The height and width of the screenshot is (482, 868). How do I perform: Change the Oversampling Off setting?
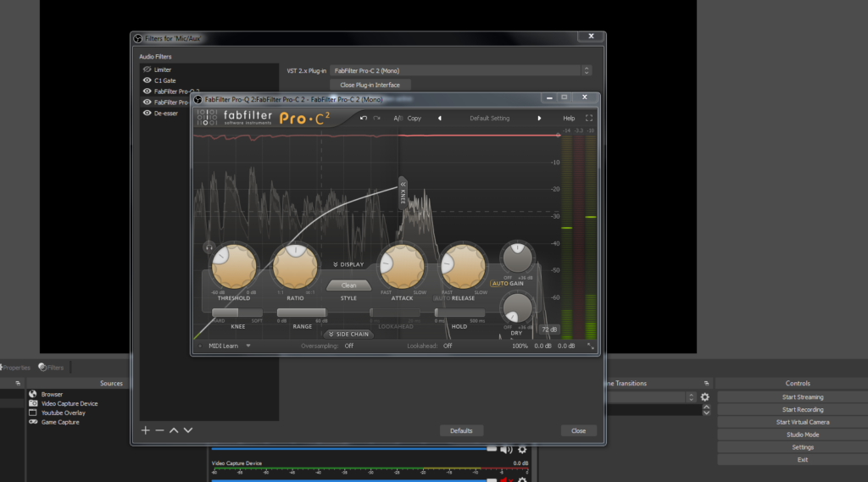pos(348,346)
